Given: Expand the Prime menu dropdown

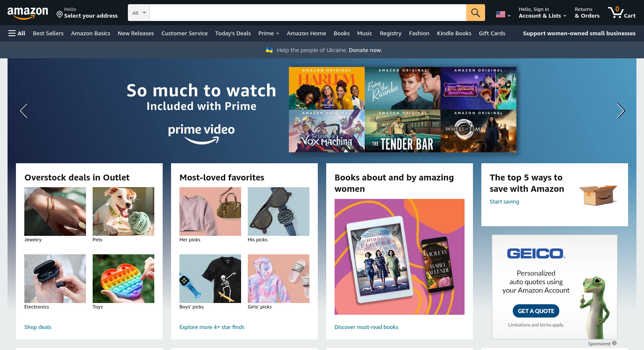Looking at the screenshot, I should (x=269, y=33).
